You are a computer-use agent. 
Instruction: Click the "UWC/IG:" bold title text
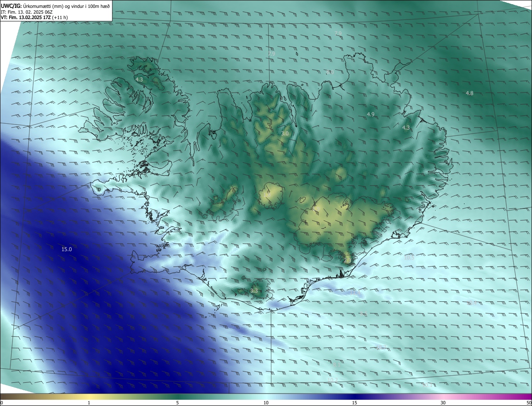click(11, 6)
